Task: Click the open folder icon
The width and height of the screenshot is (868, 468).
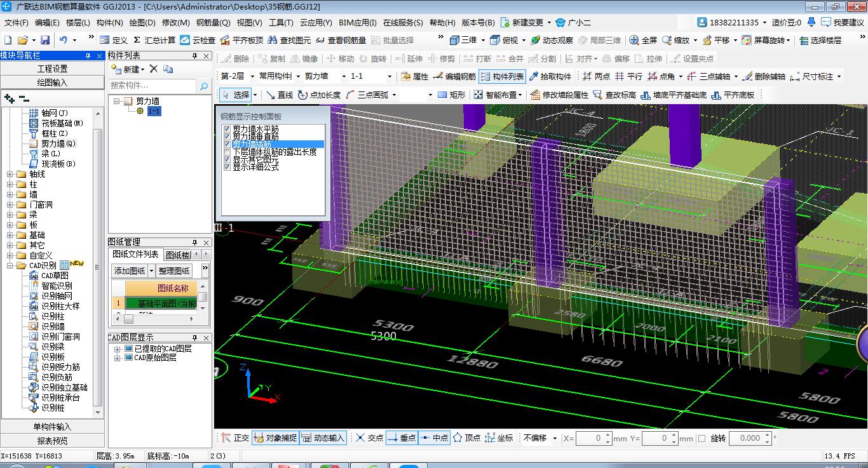Action: click(23, 40)
